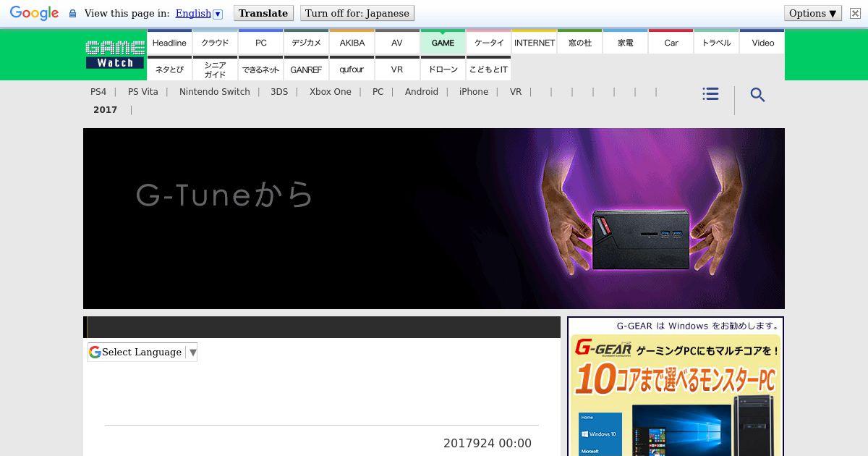Open the iPhone category link
This screenshot has height=456, width=868.
click(x=474, y=92)
